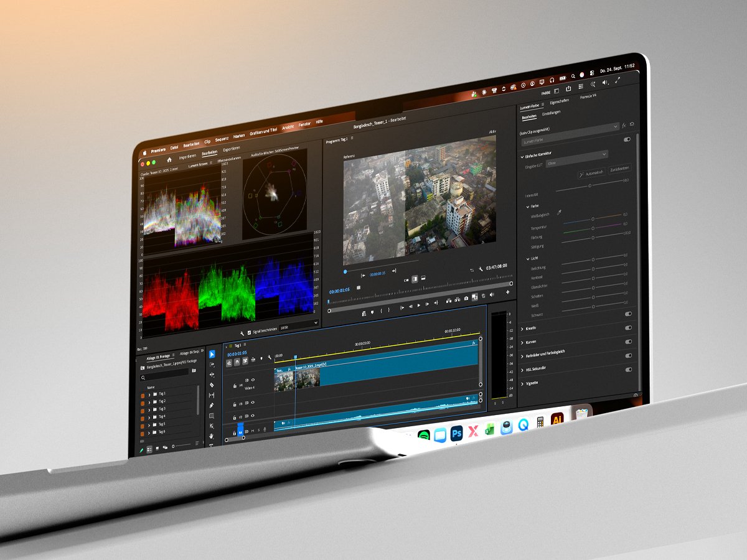Viewport: 747px width, 560px height.
Task: Toggle the Lumetri-Farbe effect switch
Action: (x=627, y=139)
